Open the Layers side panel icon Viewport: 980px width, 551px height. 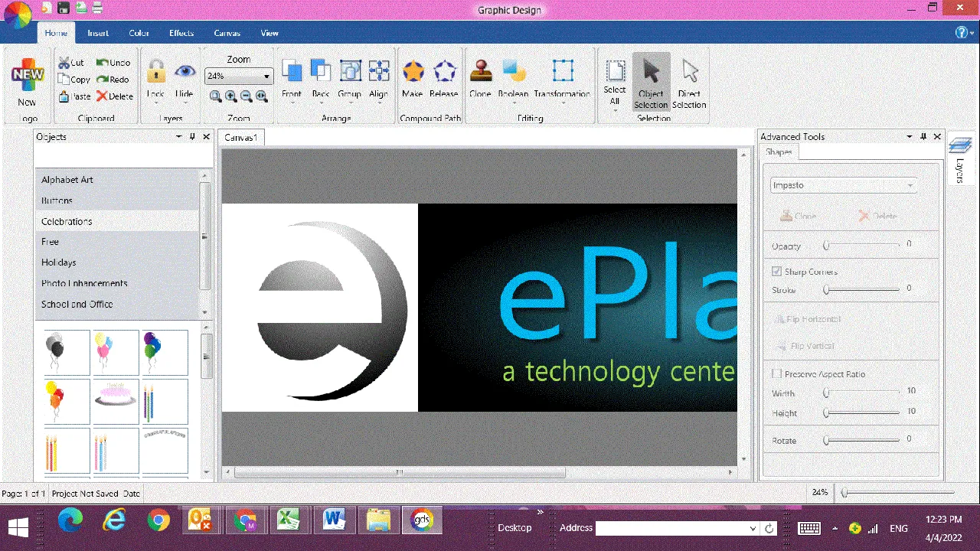(959, 145)
